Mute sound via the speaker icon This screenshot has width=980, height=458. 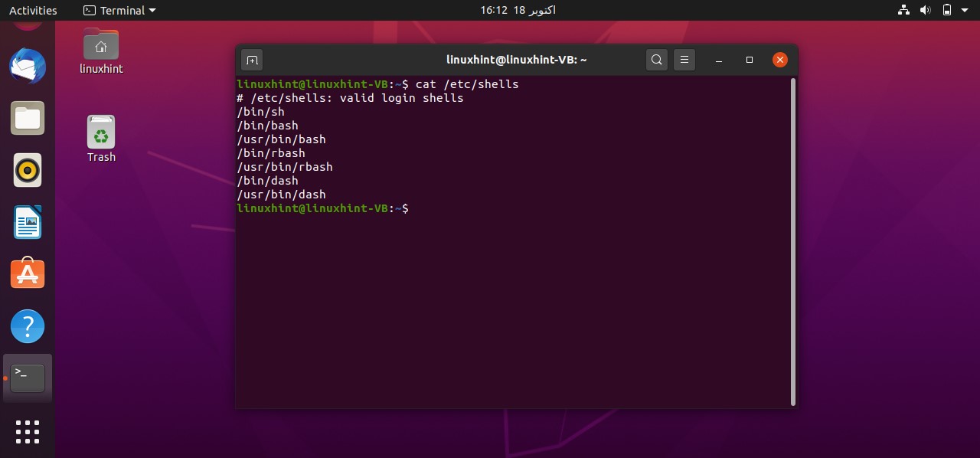pos(926,10)
